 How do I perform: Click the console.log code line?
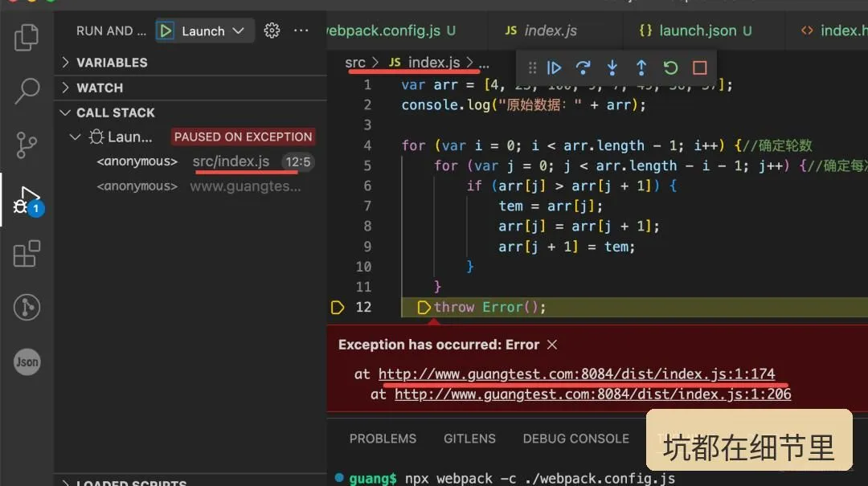(x=524, y=105)
